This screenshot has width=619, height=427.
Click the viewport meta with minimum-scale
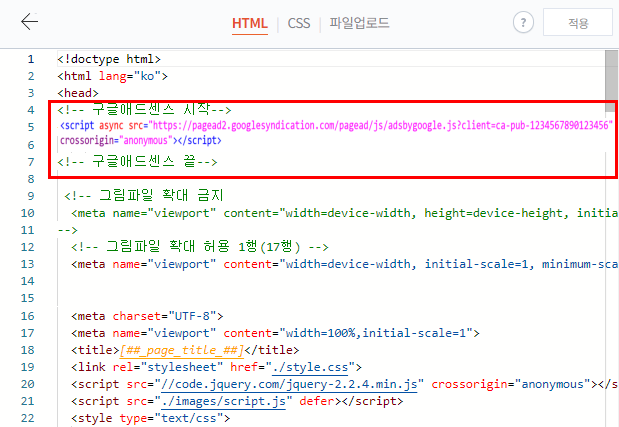pos(345,264)
